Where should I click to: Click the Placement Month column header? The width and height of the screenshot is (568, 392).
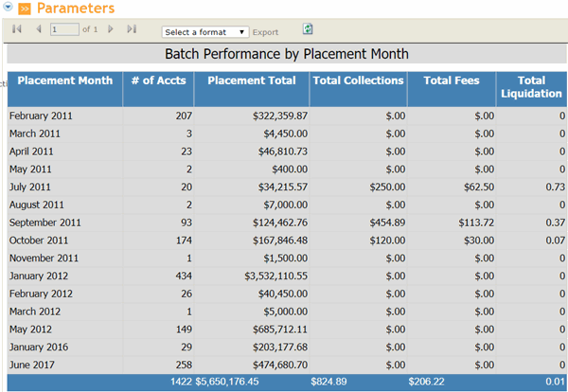tap(64, 80)
